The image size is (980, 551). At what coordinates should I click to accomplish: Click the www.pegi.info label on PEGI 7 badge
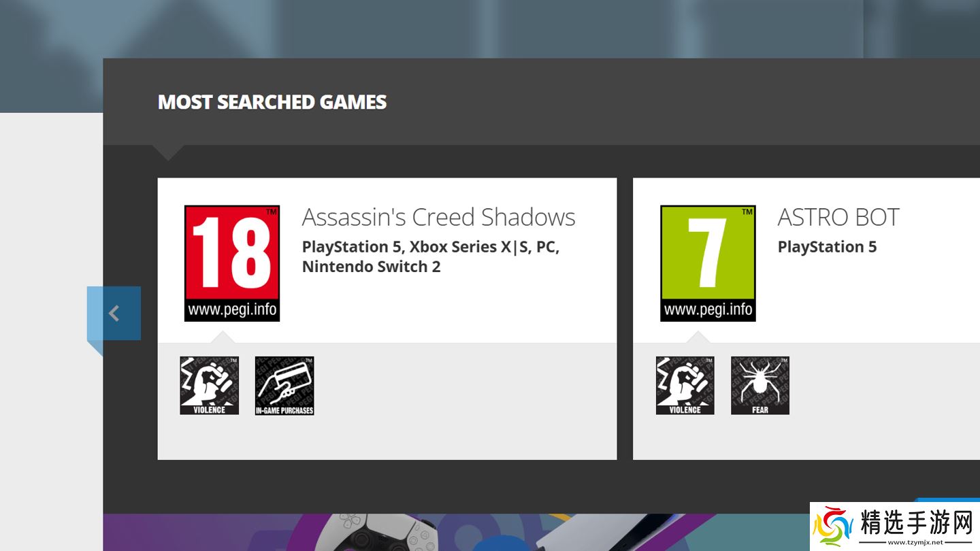(708, 310)
